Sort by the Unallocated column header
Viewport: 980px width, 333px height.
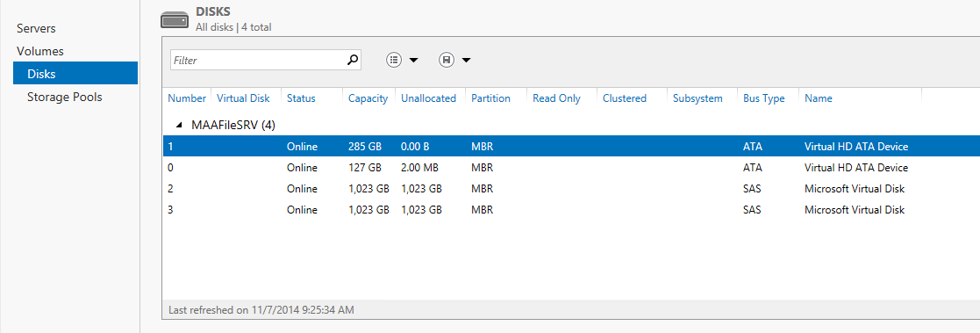(x=429, y=98)
